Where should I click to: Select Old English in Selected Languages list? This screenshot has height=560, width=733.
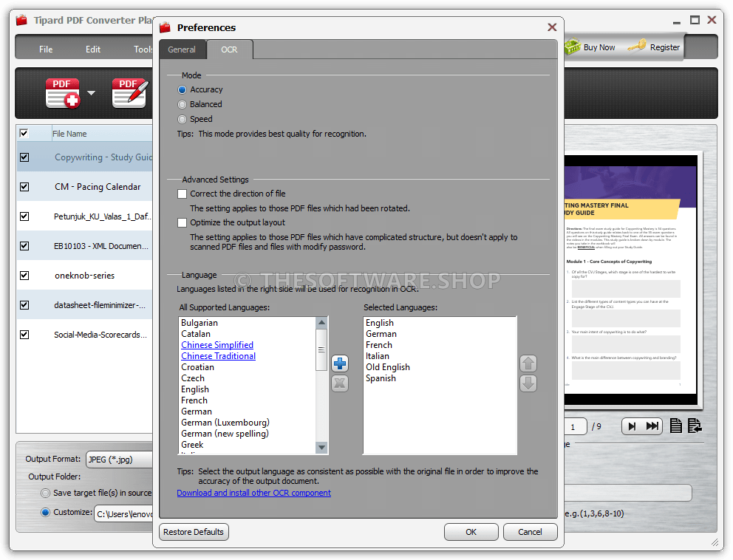click(387, 366)
